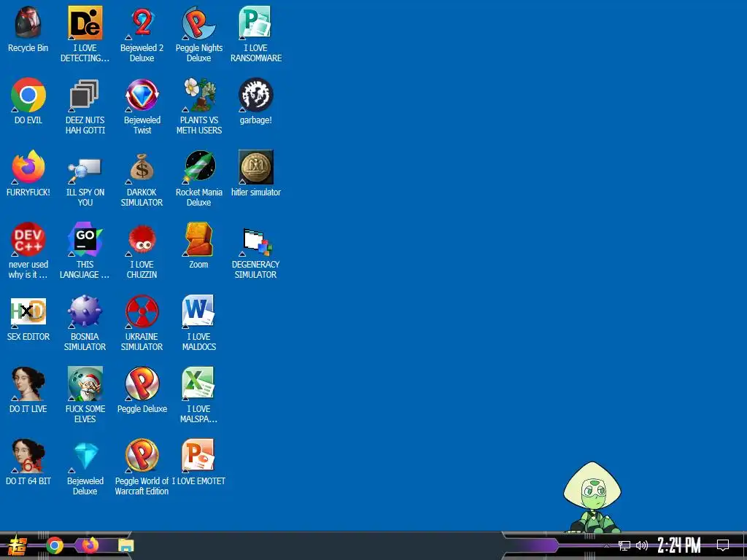Select the coin icon beside Rocket Mania
747x560 pixels.
(256, 167)
